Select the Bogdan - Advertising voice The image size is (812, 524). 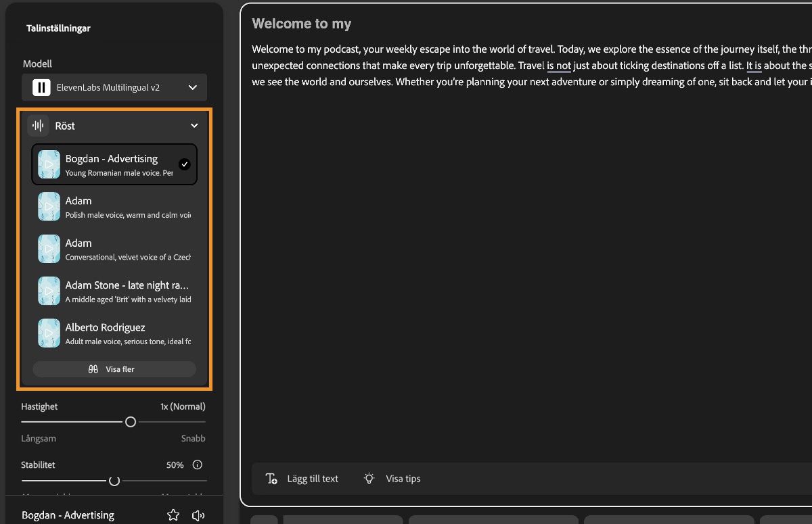[114, 164]
